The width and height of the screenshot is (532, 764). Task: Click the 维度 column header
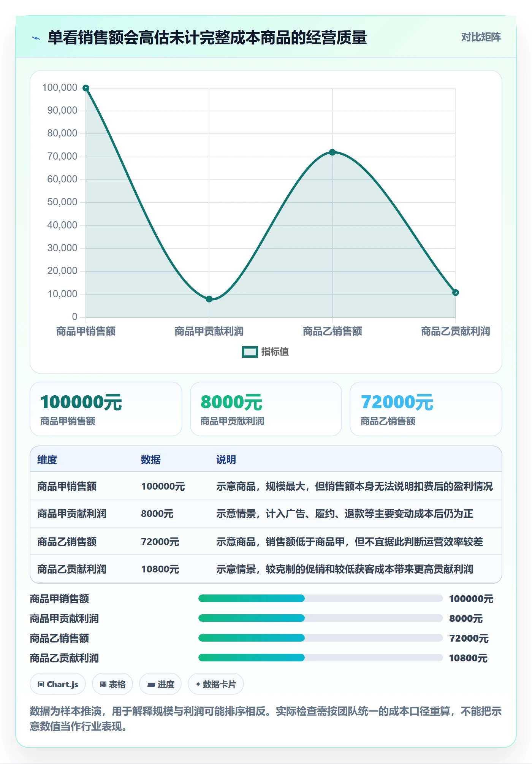click(x=47, y=460)
